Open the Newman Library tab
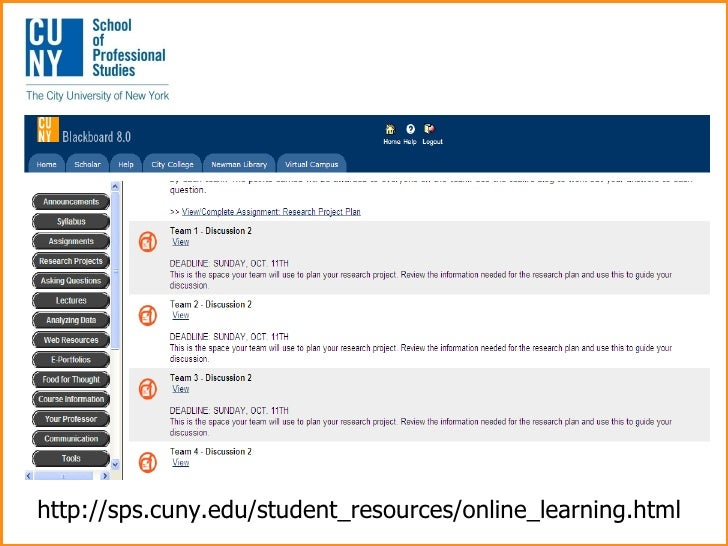728x546 pixels. (239, 164)
